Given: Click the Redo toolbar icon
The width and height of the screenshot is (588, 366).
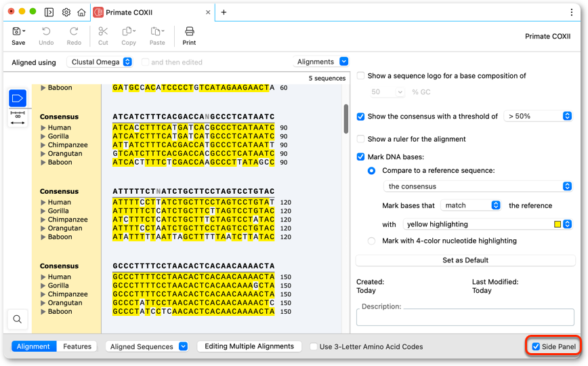Looking at the screenshot, I should 74,31.
